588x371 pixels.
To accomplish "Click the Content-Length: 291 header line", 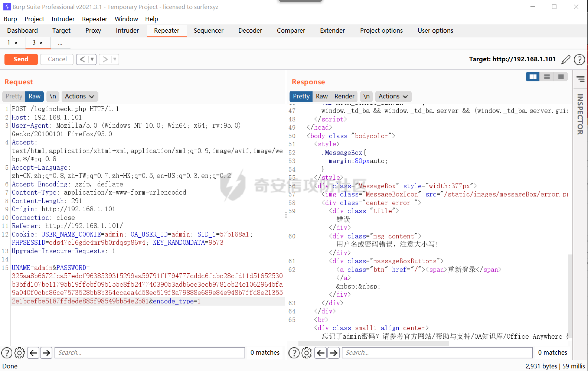I will pyautogui.click(x=47, y=201).
